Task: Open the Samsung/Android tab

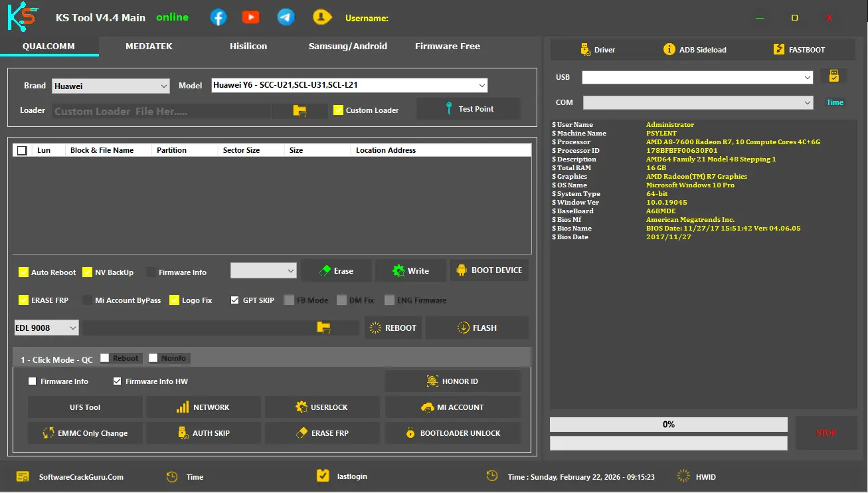Action: [x=348, y=47]
